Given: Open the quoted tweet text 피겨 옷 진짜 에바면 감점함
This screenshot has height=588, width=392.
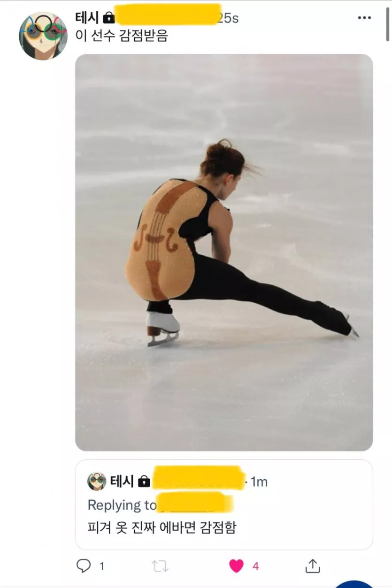Looking at the screenshot, I should point(162,527).
